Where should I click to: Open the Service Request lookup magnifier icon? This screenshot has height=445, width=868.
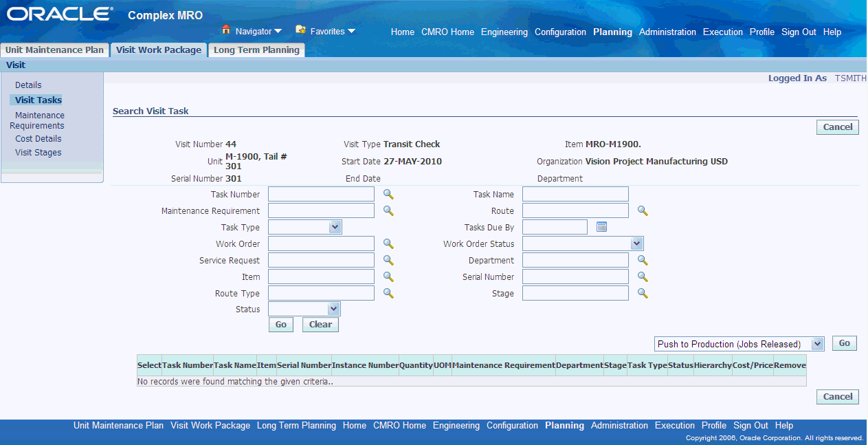(388, 261)
